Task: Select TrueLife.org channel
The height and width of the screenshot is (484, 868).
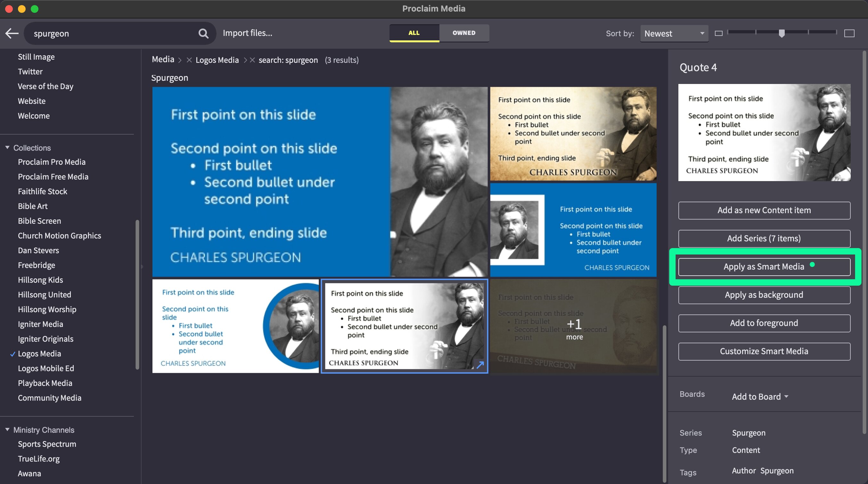Action: (39, 459)
